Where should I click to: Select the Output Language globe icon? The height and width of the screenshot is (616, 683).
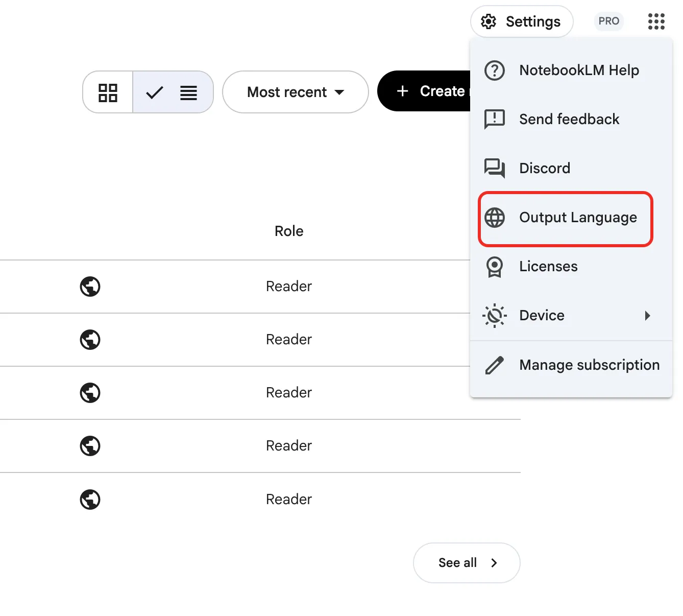tap(494, 217)
